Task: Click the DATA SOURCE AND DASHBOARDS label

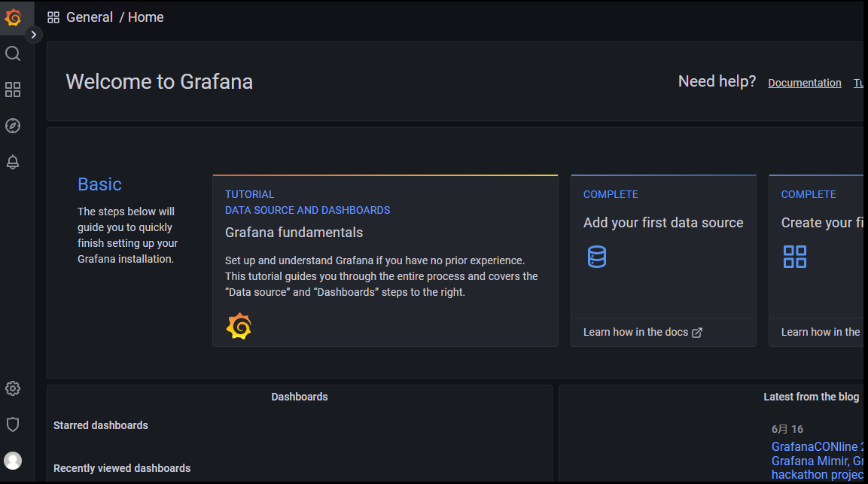Action: click(307, 211)
